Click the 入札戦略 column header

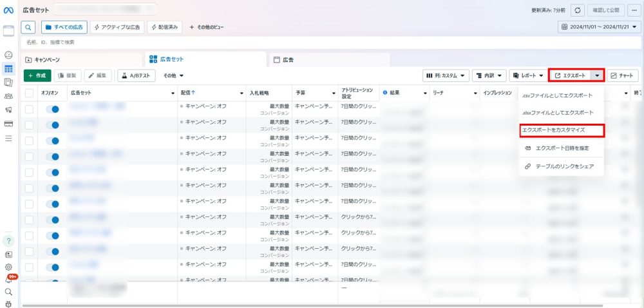pos(260,93)
